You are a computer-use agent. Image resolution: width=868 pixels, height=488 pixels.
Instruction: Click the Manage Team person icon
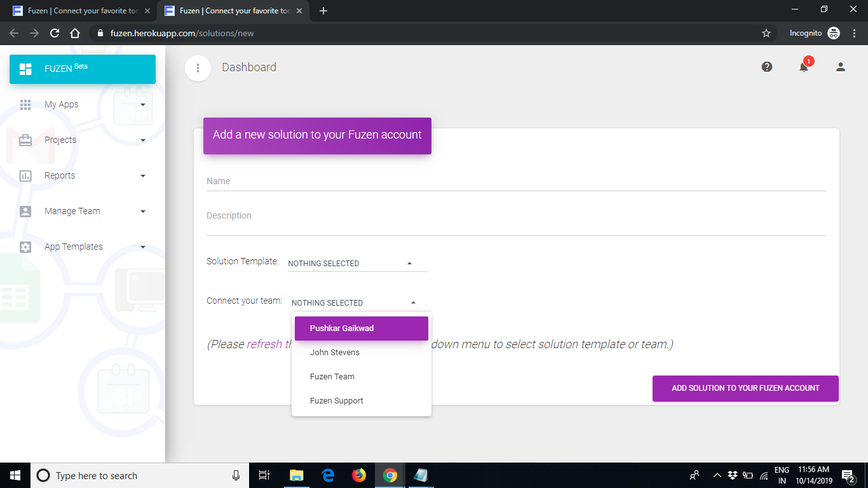(25, 212)
